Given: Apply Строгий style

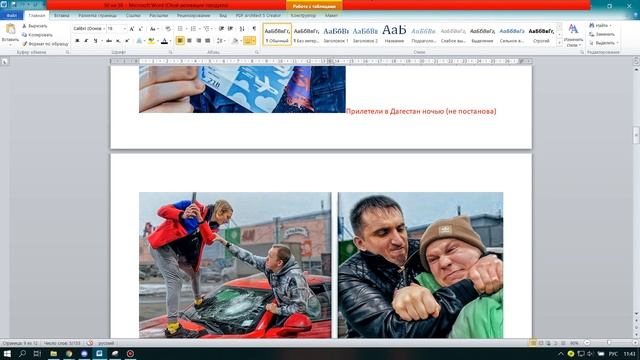Looking at the screenshot, I should coord(541,34).
